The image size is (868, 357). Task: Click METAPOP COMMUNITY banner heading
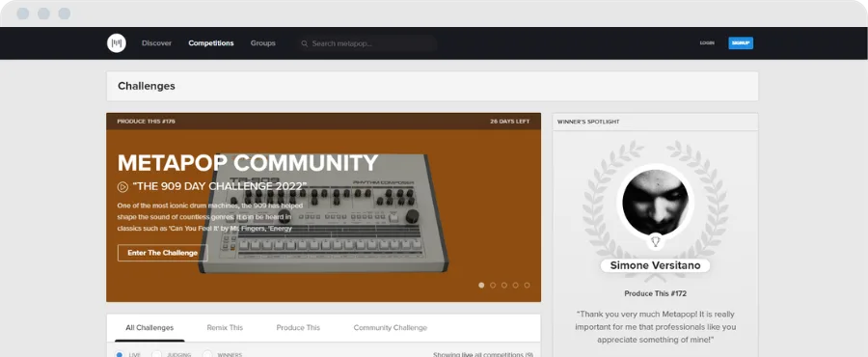[248, 163]
